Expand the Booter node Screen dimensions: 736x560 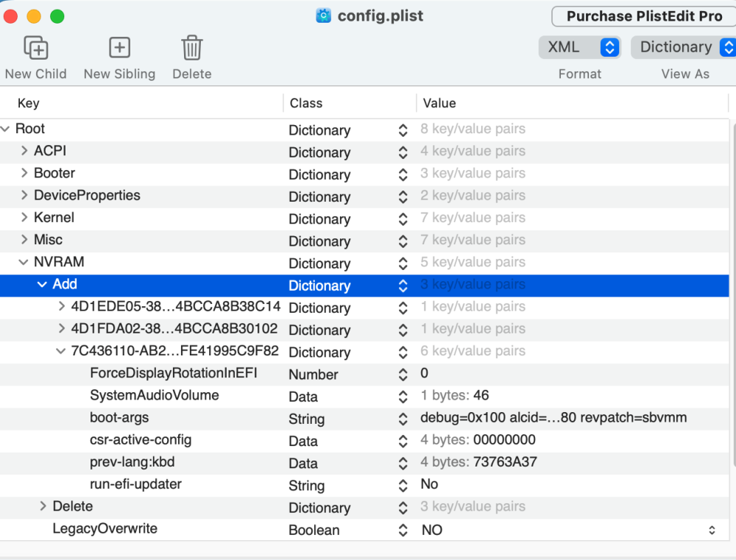[24, 173]
